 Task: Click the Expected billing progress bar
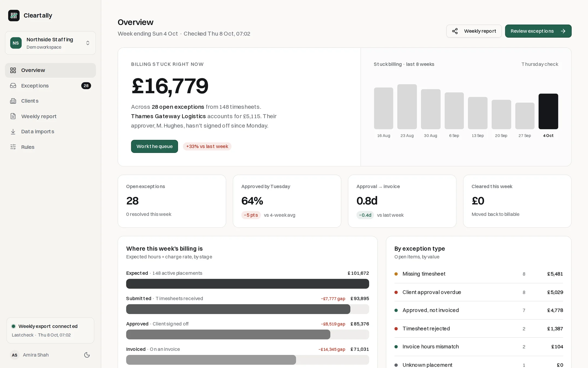coord(247,284)
